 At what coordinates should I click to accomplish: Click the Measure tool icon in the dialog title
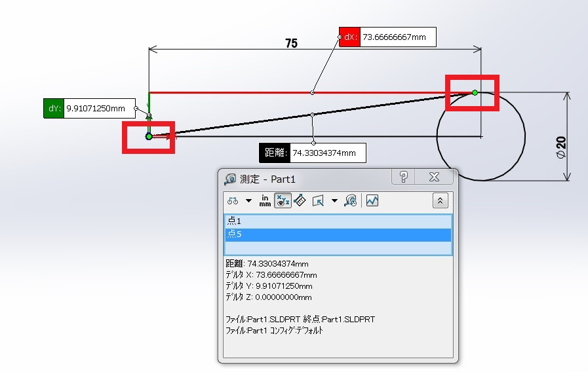click(230, 179)
